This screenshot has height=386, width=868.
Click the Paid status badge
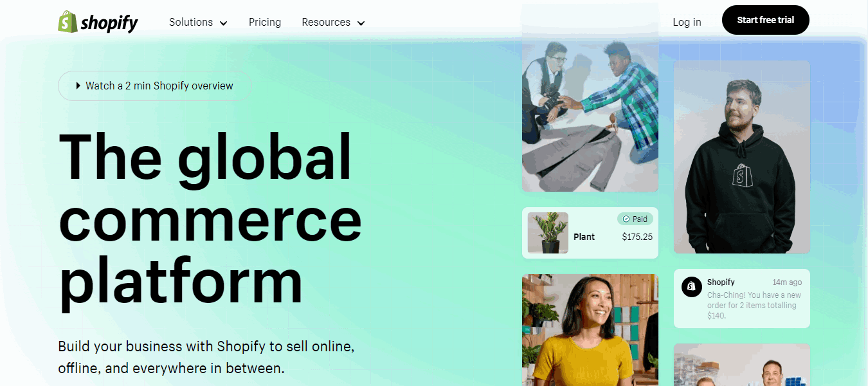point(635,219)
